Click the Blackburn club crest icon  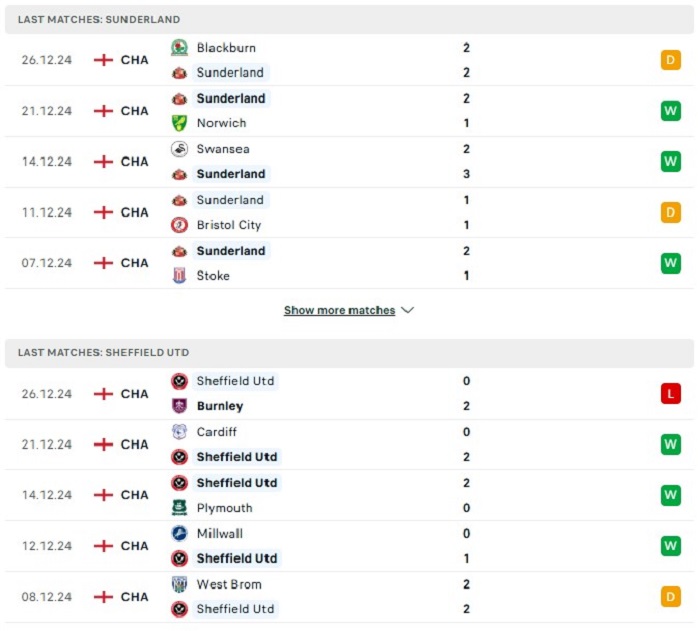179,48
